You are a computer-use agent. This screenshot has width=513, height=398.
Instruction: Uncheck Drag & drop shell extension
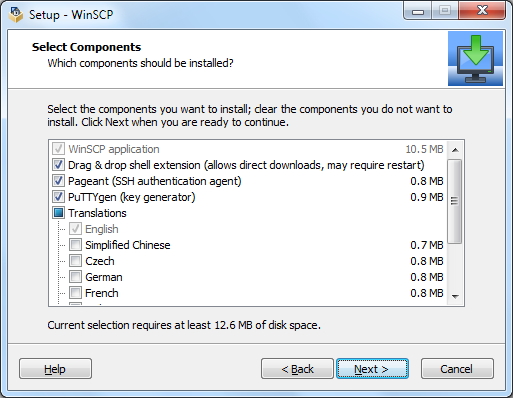(58, 165)
